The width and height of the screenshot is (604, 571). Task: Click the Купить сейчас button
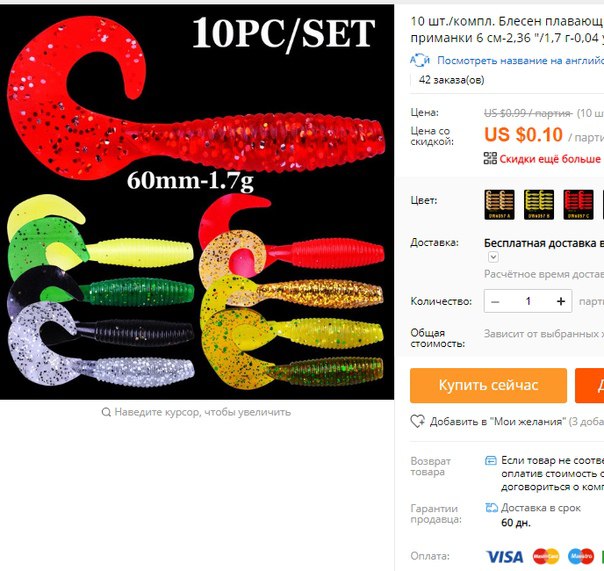click(x=488, y=385)
